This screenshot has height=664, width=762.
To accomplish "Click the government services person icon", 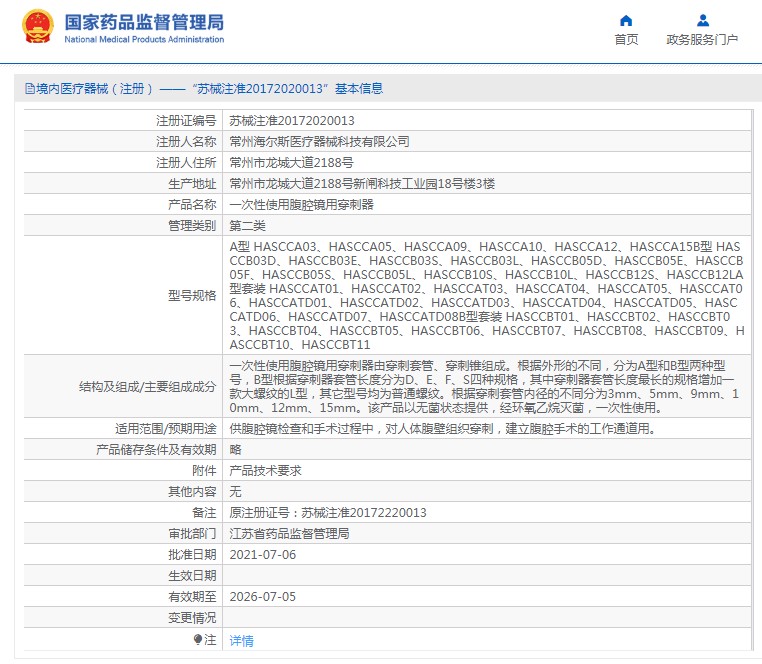I will [702, 21].
